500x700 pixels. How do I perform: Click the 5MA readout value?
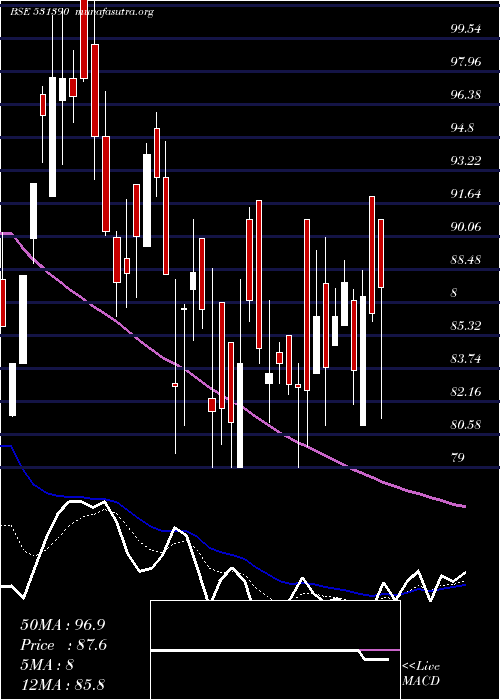click(70, 665)
